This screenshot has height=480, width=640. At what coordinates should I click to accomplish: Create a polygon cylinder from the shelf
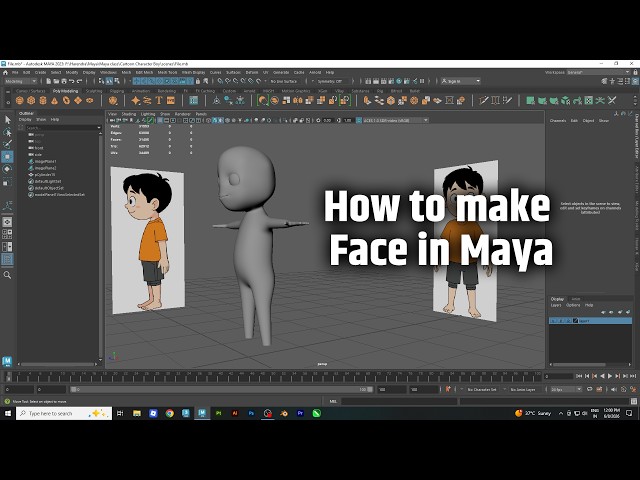(x=43, y=100)
